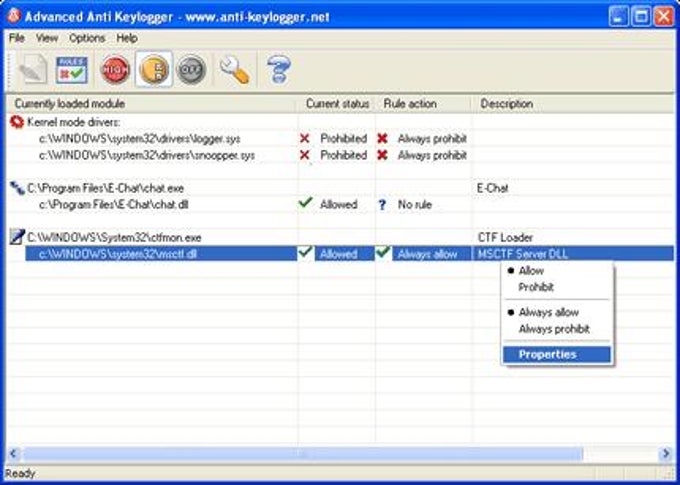Screen dimensions: 680x485
Task: Select the snoopper.sys driver row
Action: pyautogui.click(x=340, y=155)
